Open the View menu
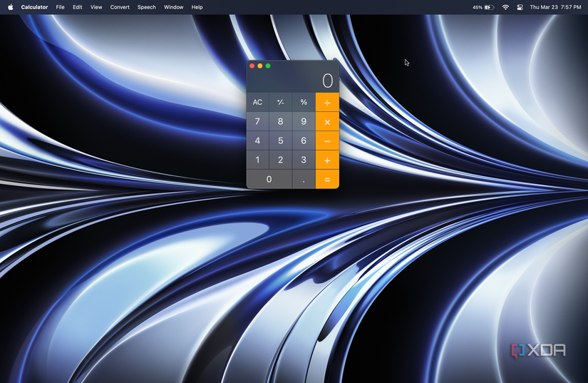588x383 pixels. (x=96, y=7)
